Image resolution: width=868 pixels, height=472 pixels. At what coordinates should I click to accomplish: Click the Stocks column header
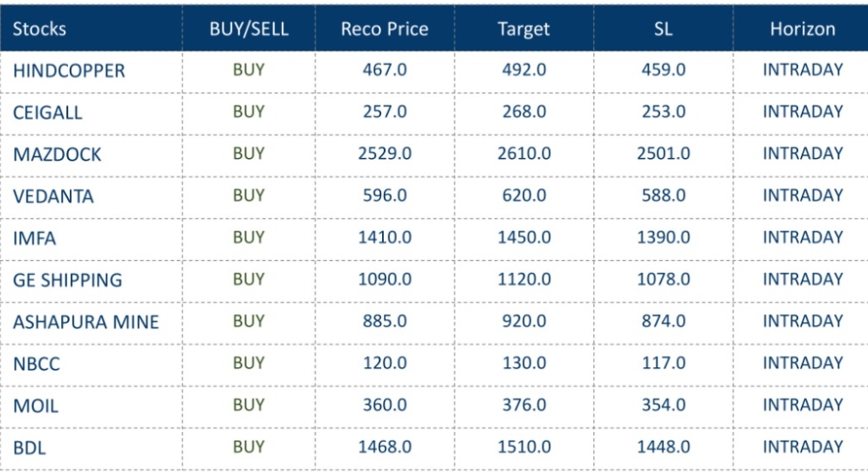tap(39, 29)
